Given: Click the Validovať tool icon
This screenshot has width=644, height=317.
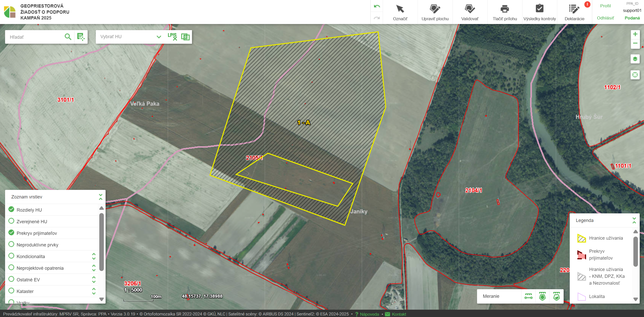Looking at the screenshot, I should [x=470, y=9].
